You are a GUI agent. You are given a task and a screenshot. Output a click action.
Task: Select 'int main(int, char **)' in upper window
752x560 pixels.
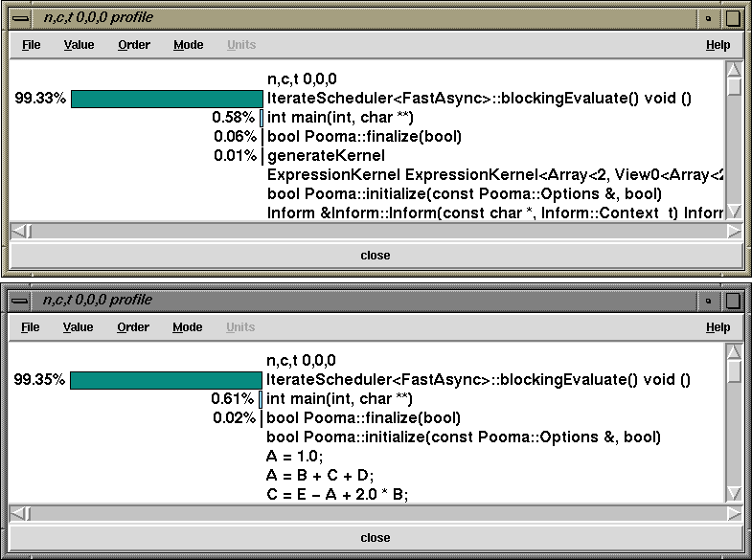click(340, 118)
